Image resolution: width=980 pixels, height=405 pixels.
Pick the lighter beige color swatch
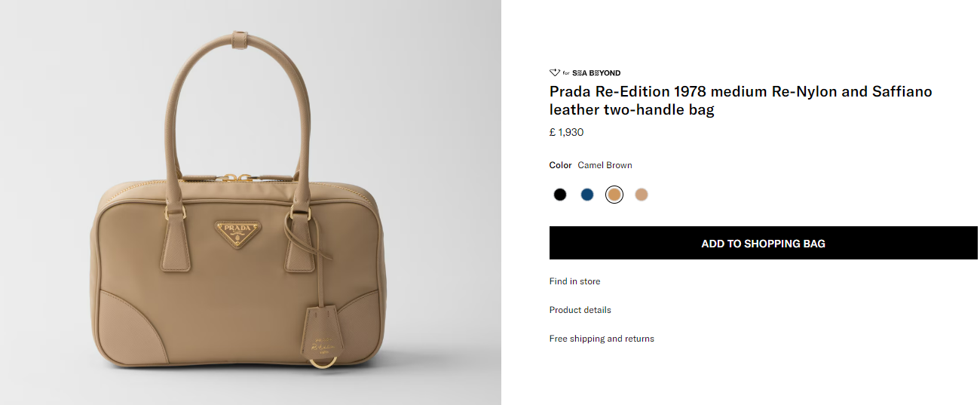point(642,195)
